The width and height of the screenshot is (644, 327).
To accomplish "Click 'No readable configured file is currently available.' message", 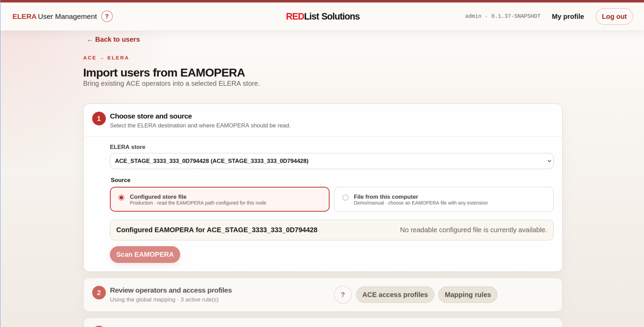I will pyautogui.click(x=473, y=230).
